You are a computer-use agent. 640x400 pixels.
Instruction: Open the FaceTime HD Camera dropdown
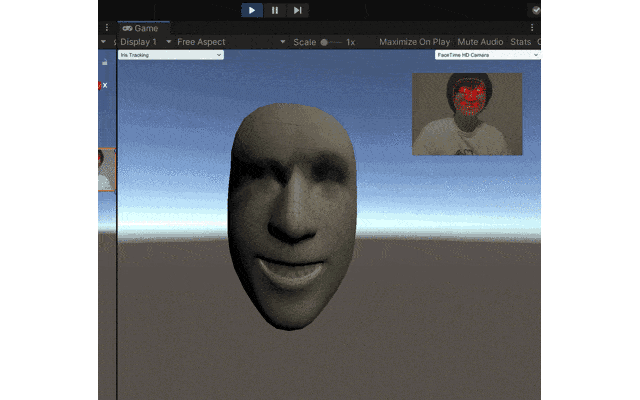486,55
